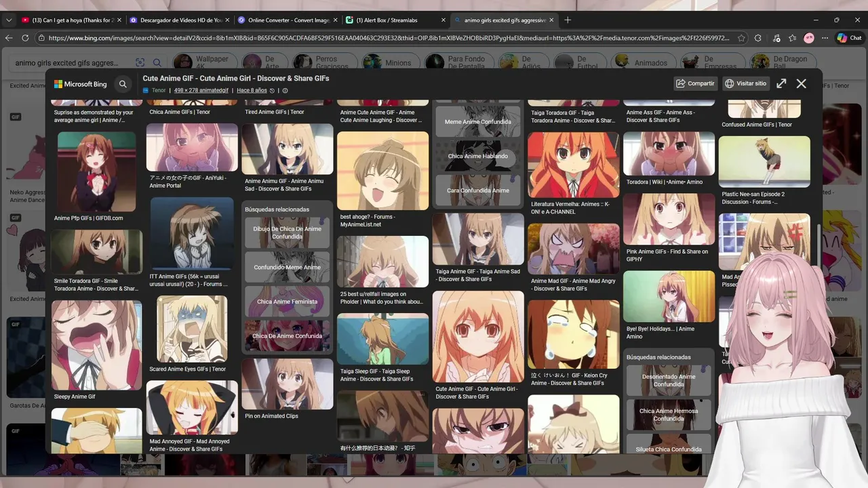Image resolution: width=868 pixels, height=488 pixels.
Task: Open the 'Anime Mad GIF - Anime Mad Angry' thumbnail
Action: coord(574,249)
